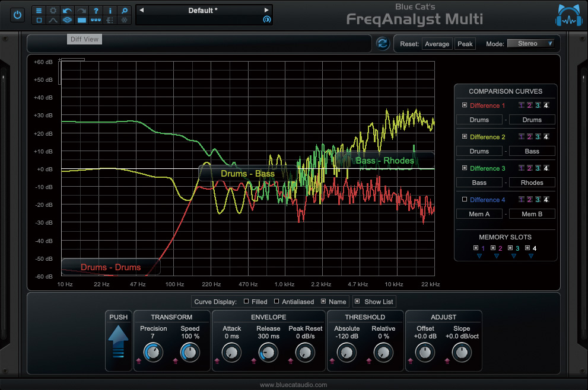Toggle the Antialiased checkbox
Screen dimensions: 588x390
point(276,301)
